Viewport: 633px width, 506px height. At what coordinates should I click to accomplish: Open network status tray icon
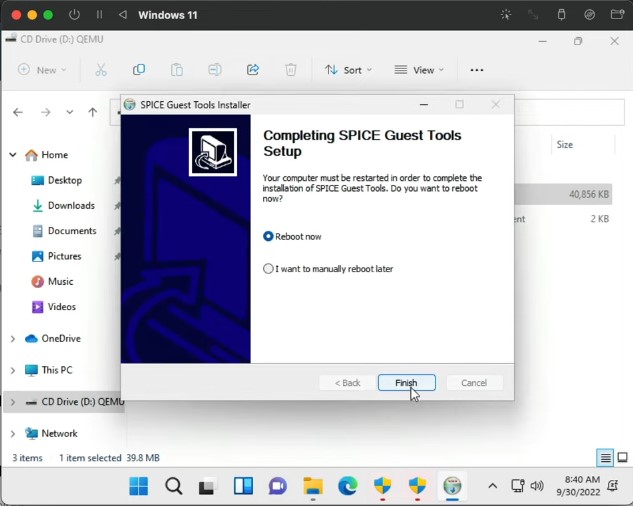(x=518, y=485)
